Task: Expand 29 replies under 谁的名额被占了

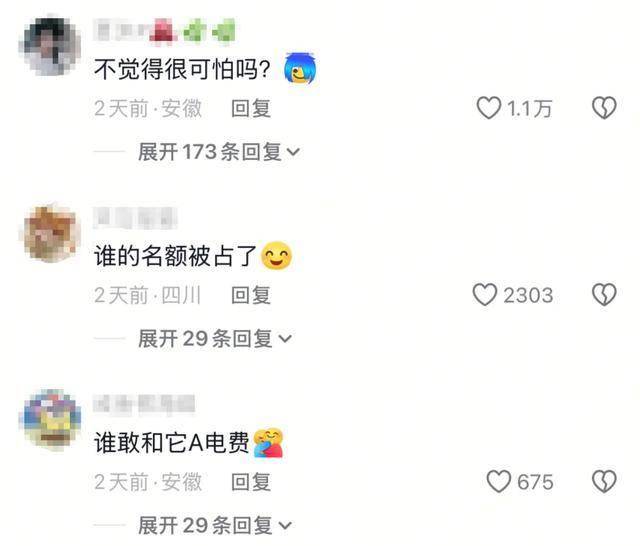Action: click(x=215, y=339)
